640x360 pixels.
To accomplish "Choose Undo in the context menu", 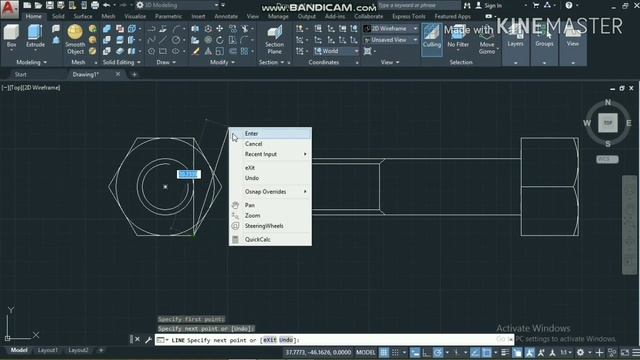I will point(270,178).
